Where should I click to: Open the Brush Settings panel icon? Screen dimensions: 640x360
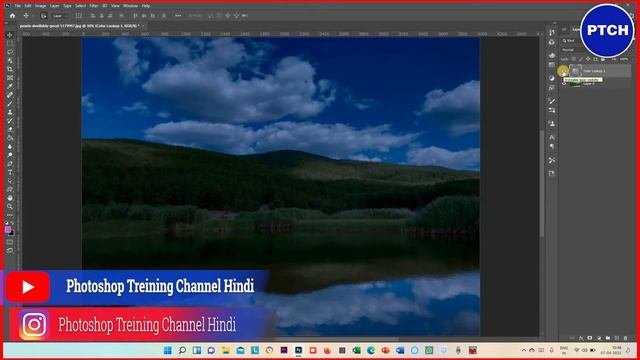[552, 101]
